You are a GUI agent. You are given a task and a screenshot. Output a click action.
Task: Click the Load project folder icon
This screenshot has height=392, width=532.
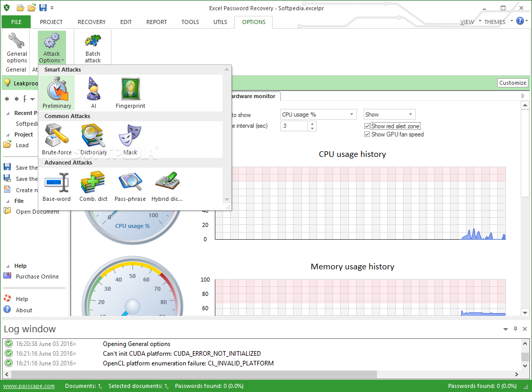[x=7, y=145]
